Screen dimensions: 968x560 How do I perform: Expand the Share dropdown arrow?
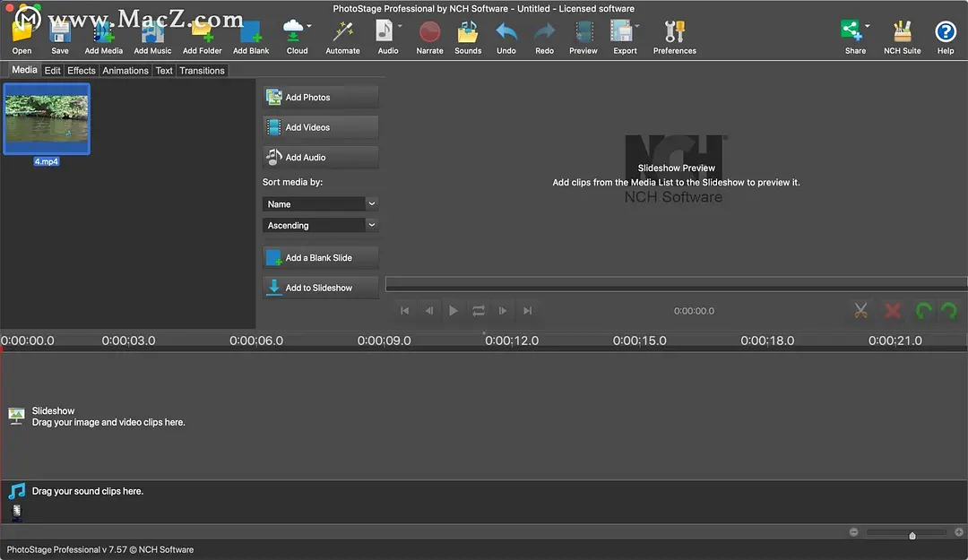[x=868, y=26]
